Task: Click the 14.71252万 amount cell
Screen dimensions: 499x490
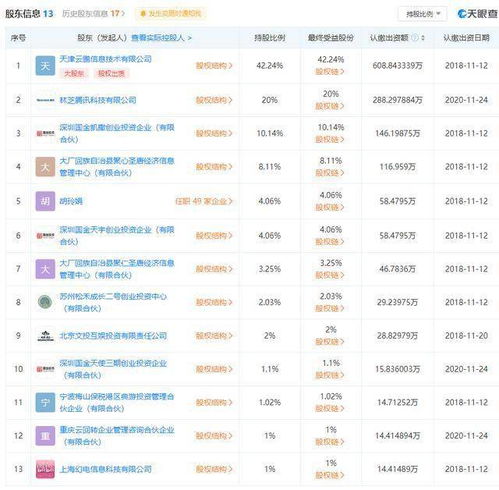Action: tap(397, 402)
